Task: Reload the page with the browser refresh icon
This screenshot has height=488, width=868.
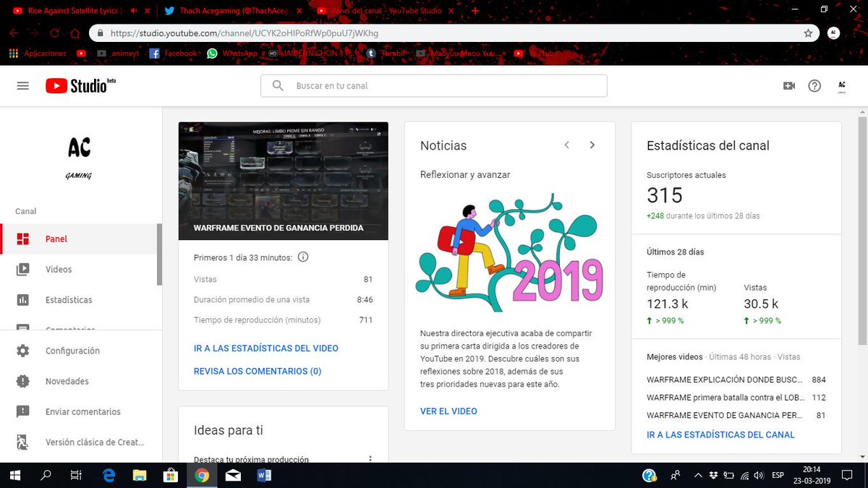Action: (55, 33)
